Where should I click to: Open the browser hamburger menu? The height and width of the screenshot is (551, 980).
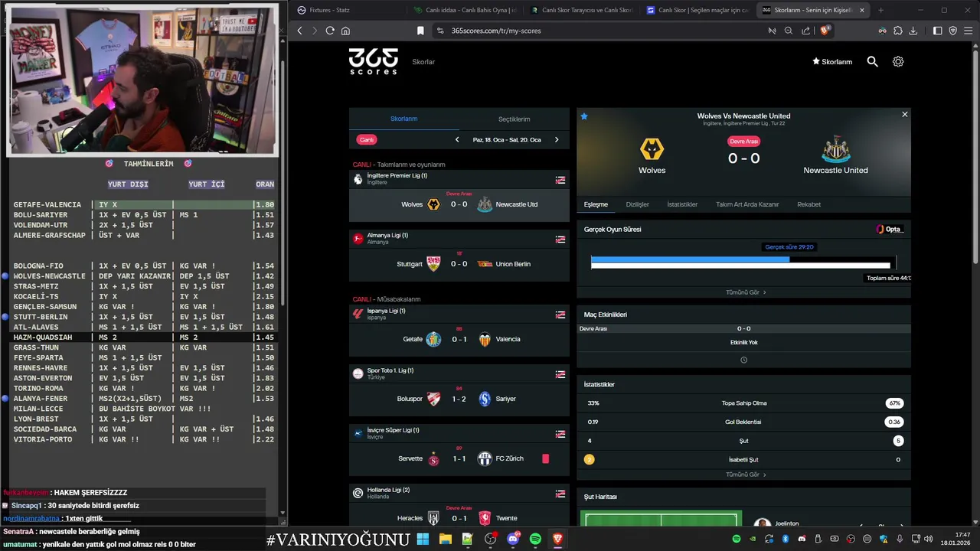(969, 31)
